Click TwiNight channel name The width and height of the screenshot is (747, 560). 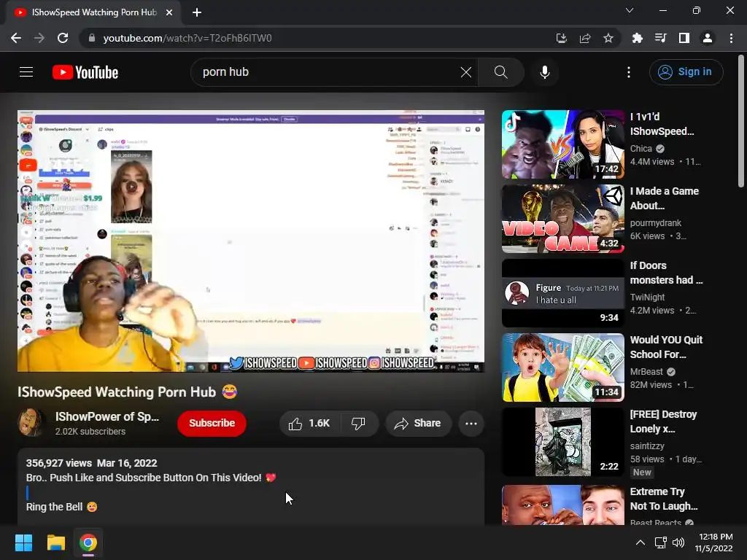pyautogui.click(x=648, y=297)
